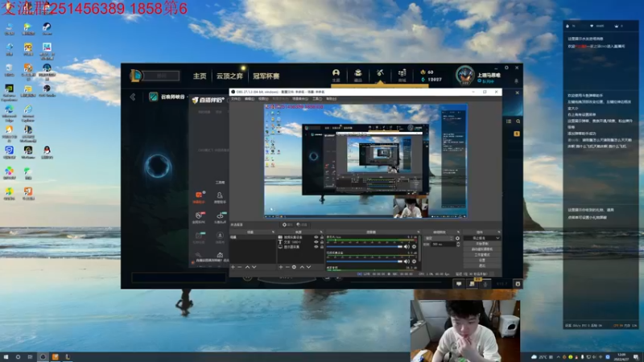644x362 pixels.
Task: Open first mixer channel settings gear
Action: coord(414,247)
